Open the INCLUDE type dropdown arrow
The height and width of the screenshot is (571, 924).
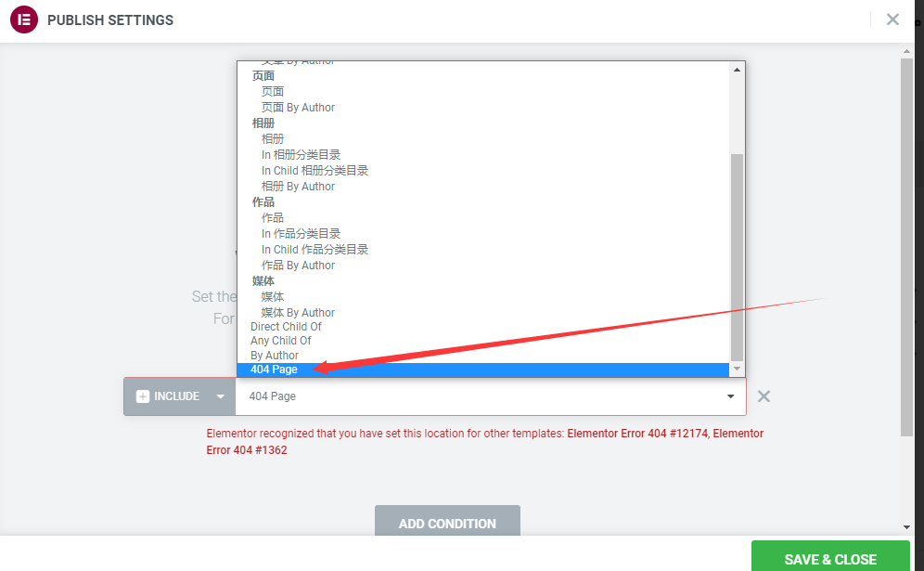click(x=221, y=396)
